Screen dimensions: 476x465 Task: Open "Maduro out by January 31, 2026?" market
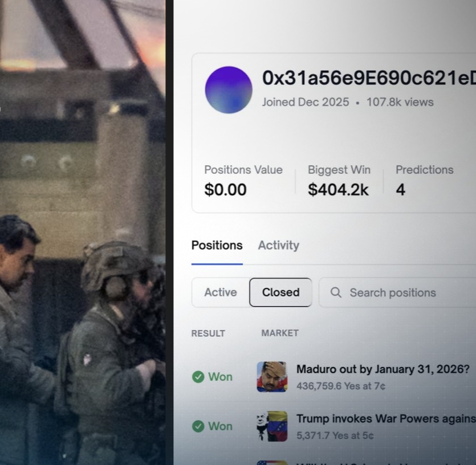pos(383,369)
